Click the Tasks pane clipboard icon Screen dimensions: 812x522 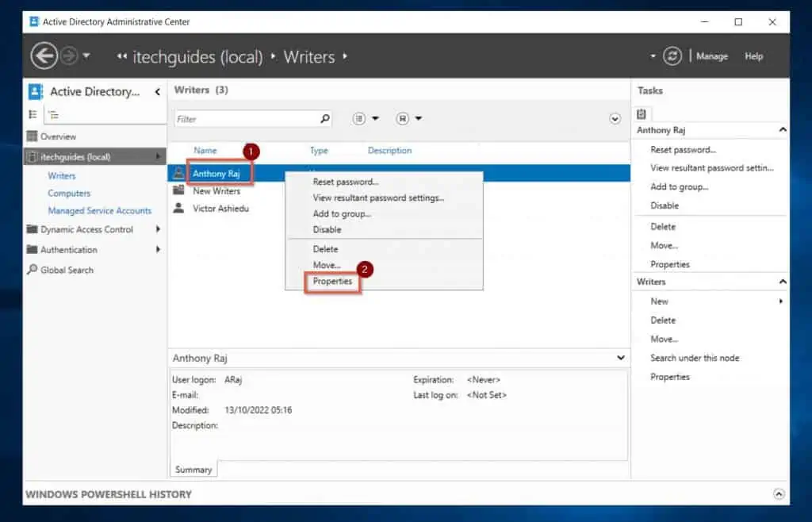pyautogui.click(x=642, y=114)
